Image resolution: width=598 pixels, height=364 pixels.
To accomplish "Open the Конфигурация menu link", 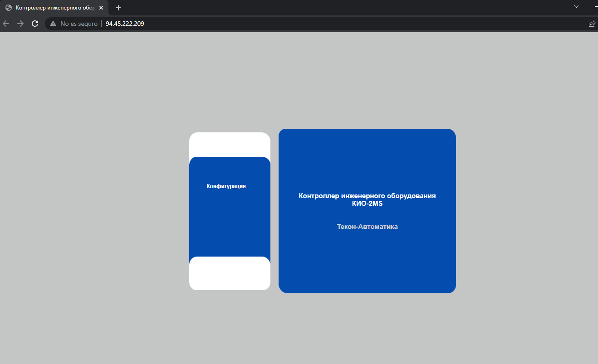I will click(226, 186).
